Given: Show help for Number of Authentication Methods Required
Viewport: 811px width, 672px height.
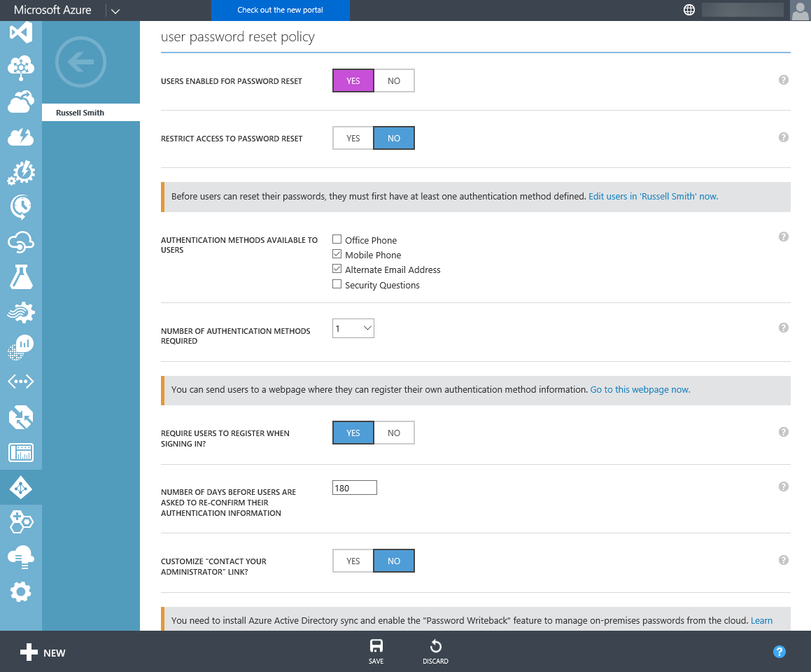Looking at the screenshot, I should coord(784,328).
